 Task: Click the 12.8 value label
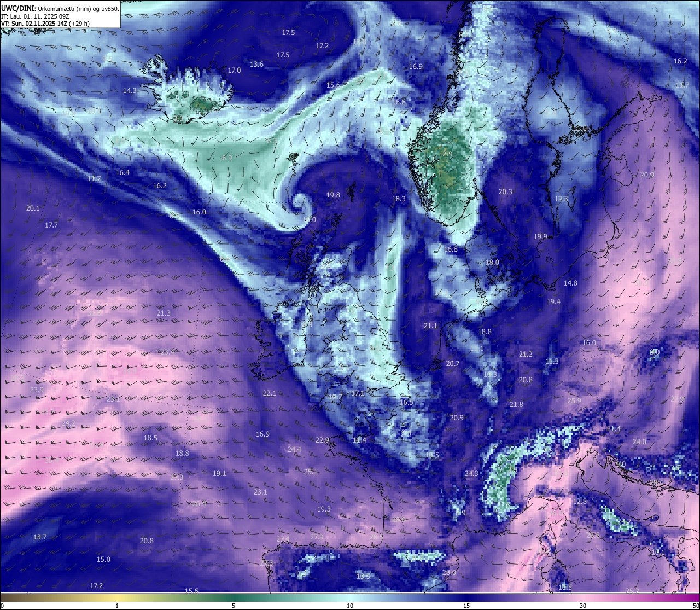(x=580, y=502)
